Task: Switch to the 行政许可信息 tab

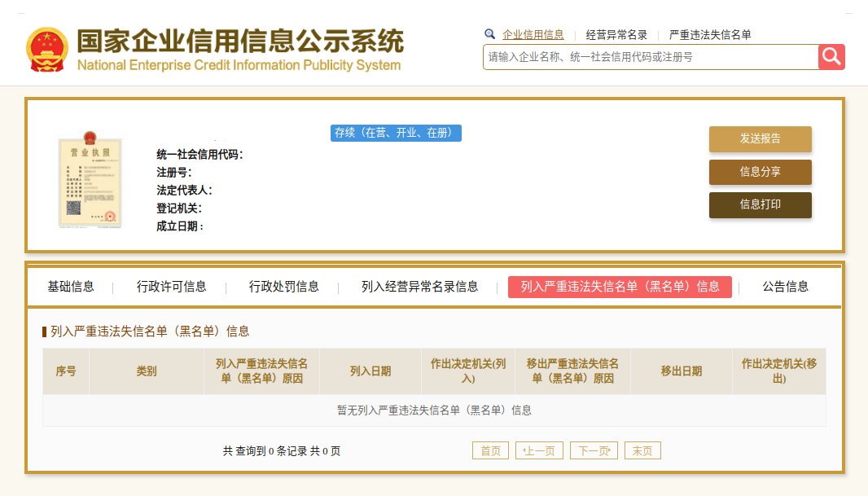Action: coord(172,287)
